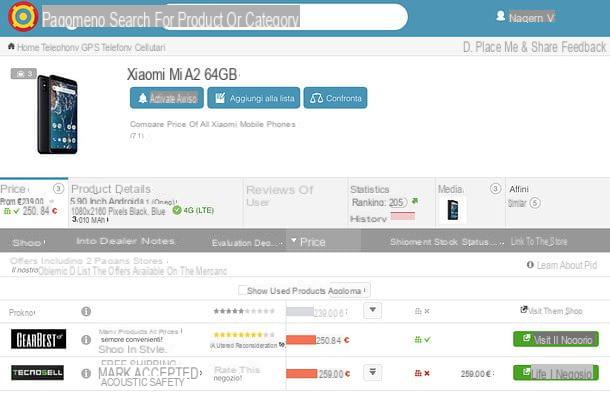610x397 pixels.
Task: Click the Aggiungi alla lista button
Action: coord(254,98)
